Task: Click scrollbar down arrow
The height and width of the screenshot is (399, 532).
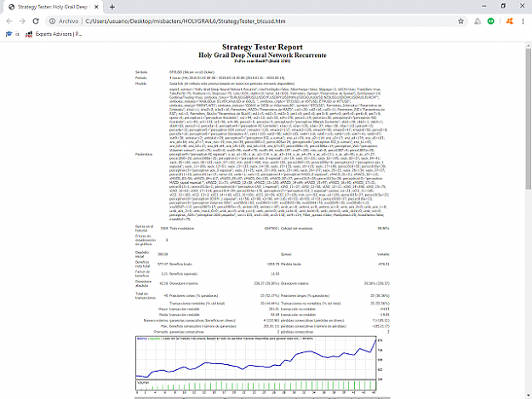Action: tap(528, 396)
